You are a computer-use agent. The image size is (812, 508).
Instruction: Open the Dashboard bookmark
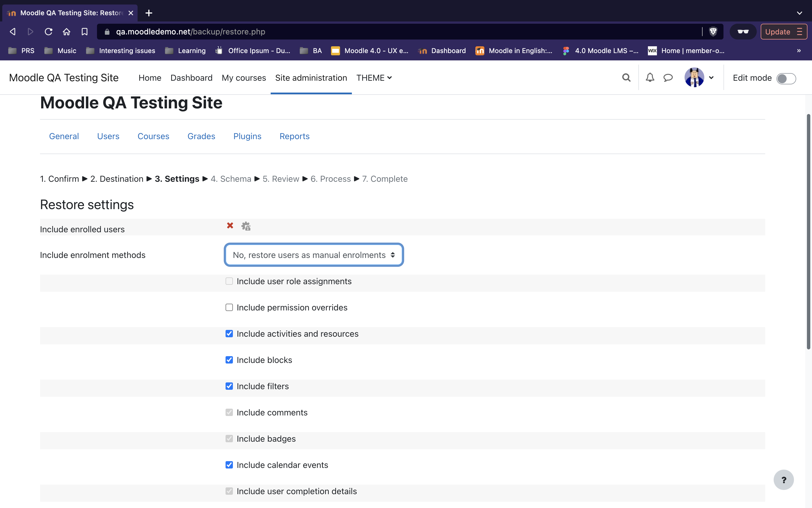pyautogui.click(x=442, y=51)
